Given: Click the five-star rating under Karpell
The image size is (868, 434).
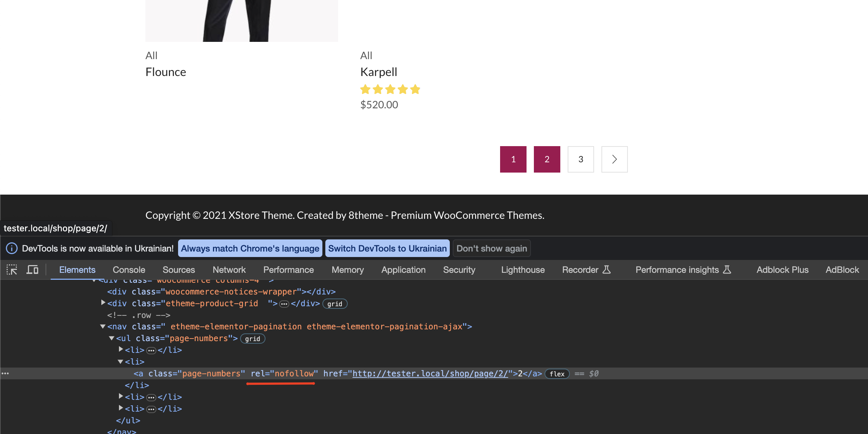Looking at the screenshot, I should tap(390, 89).
